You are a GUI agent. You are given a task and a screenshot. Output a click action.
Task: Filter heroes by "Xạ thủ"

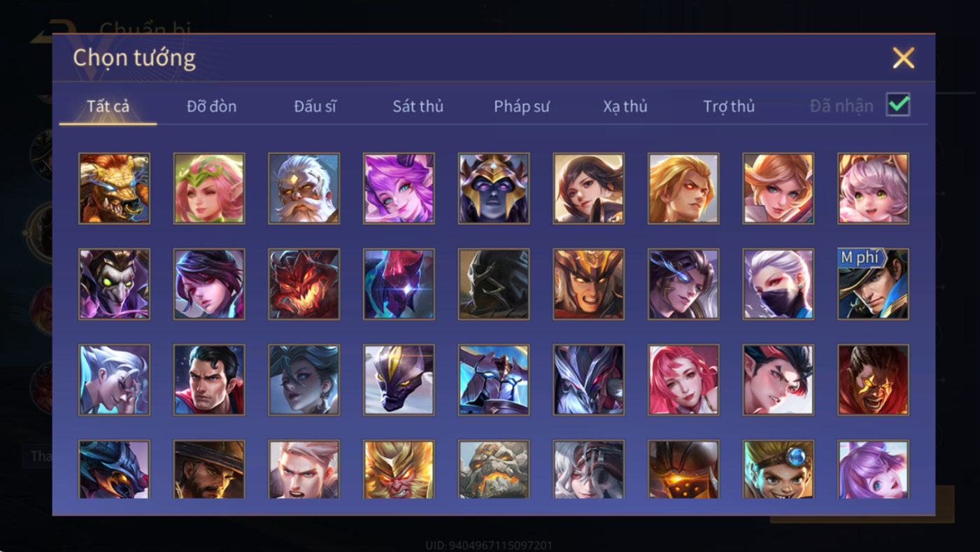coord(625,106)
